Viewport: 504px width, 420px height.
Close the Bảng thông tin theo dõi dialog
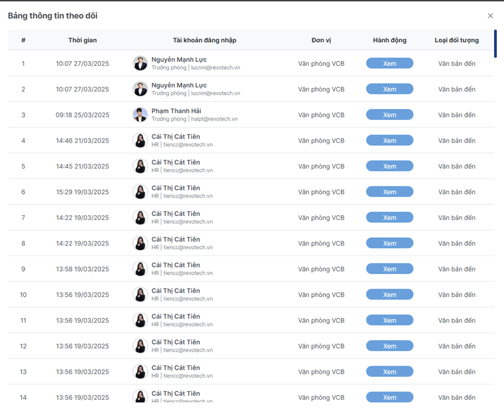pyautogui.click(x=490, y=16)
